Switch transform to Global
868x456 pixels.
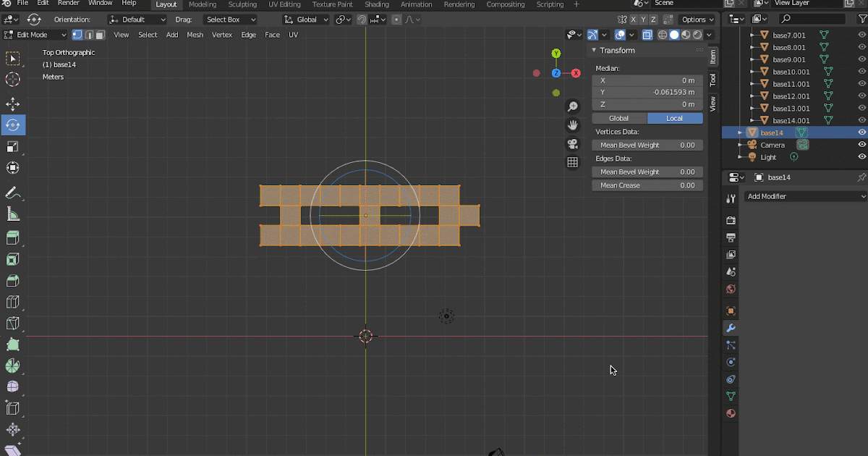point(619,118)
